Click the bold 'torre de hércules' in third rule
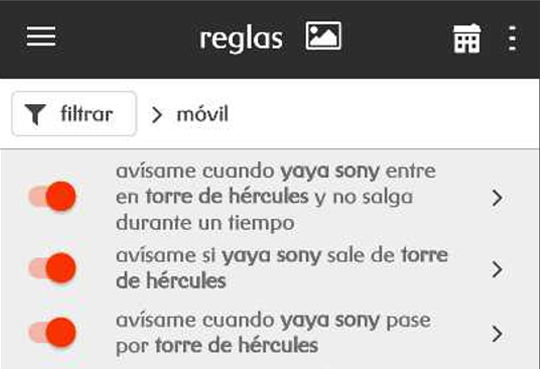 (236, 346)
